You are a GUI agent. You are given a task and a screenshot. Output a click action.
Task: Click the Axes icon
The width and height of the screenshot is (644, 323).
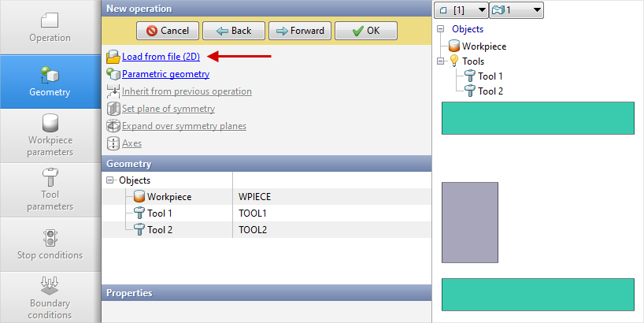pos(113,143)
